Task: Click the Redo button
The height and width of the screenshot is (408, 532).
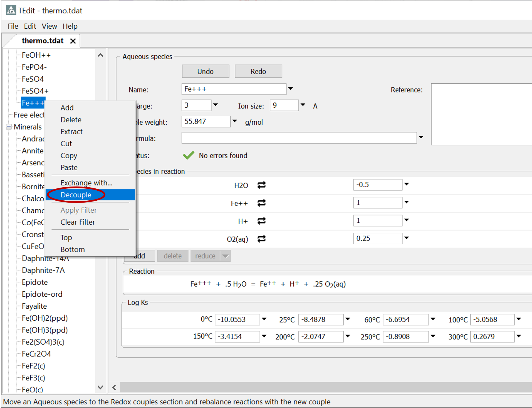Action: 258,72
